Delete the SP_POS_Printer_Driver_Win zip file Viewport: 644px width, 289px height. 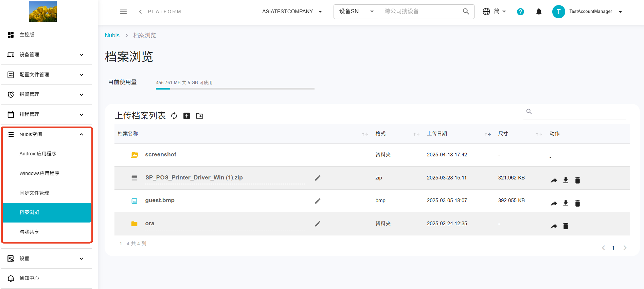tap(577, 180)
